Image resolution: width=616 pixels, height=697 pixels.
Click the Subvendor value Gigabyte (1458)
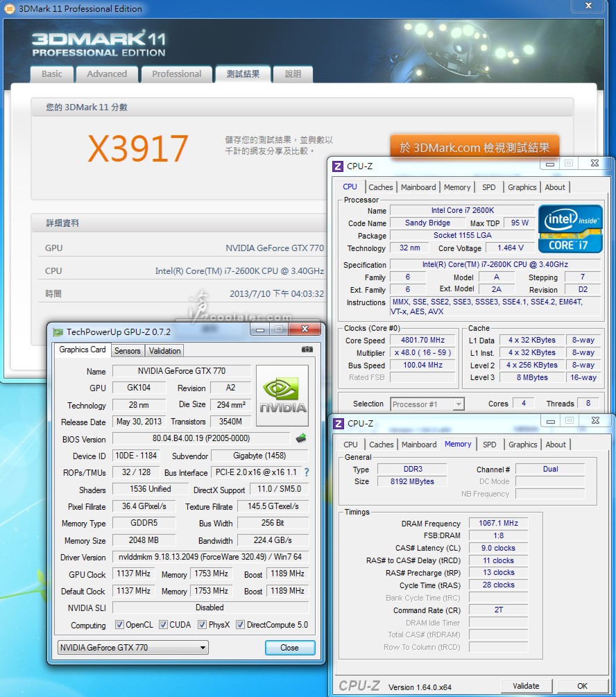click(x=259, y=456)
